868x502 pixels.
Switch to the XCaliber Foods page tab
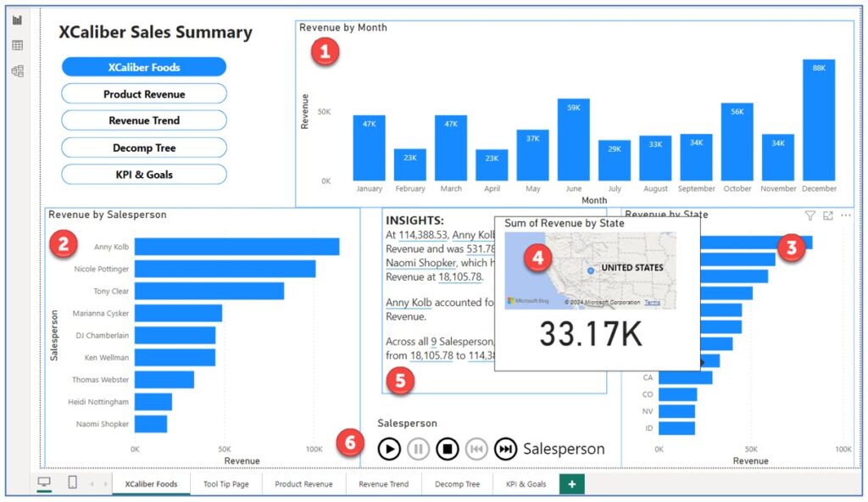click(x=151, y=483)
